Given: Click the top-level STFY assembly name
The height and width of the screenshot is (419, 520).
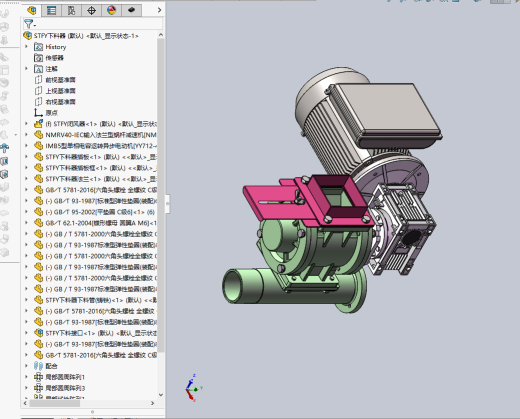Looking at the screenshot, I should (x=86, y=36).
